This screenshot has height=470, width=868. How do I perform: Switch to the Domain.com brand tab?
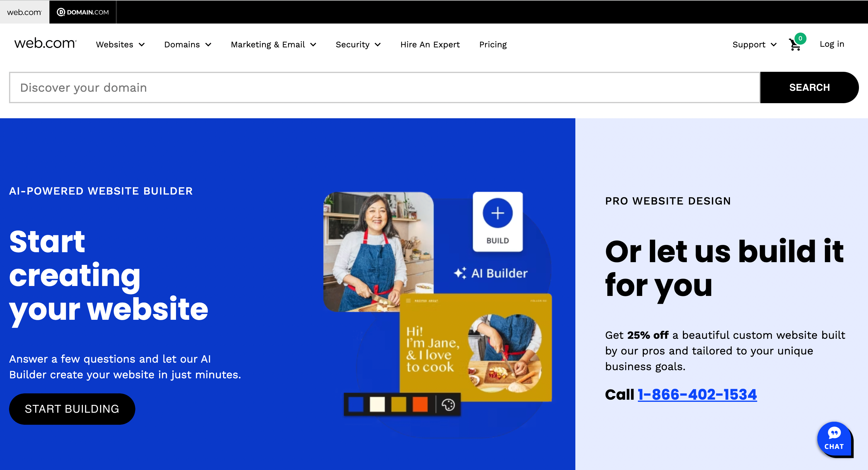click(83, 12)
